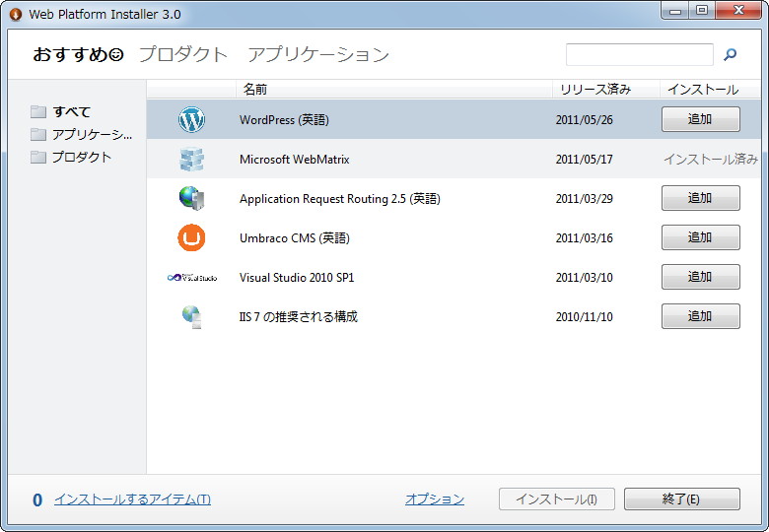The image size is (769, 532).
Task: Click the IIS 7 recommended configuration icon
Action: (x=192, y=317)
